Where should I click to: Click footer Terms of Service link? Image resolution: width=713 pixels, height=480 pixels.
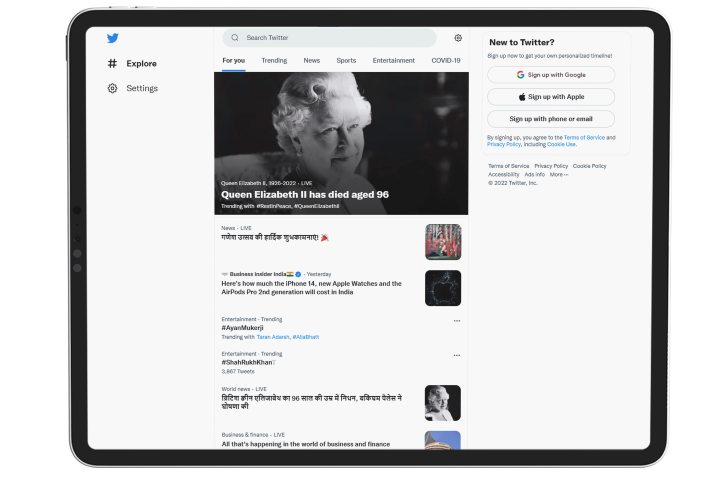pyautogui.click(x=508, y=166)
